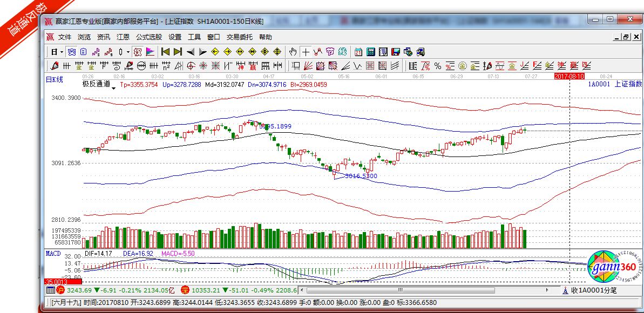
Task: Jump to first bar with skip-start arrow
Action: coord(165,52)
